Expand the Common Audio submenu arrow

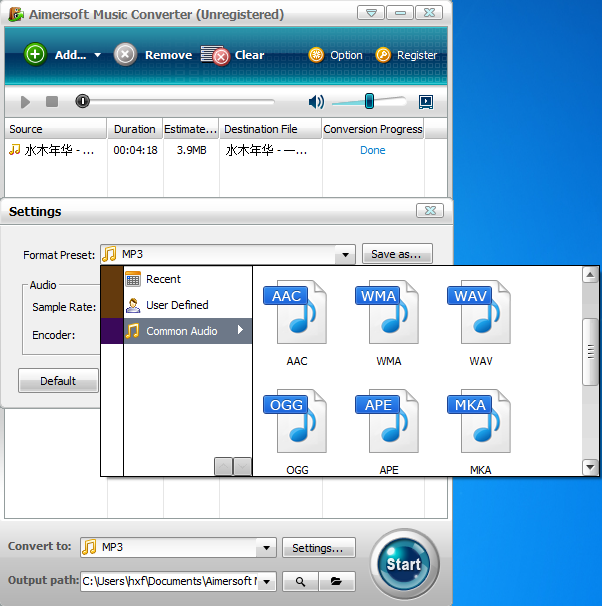[240, 330]
